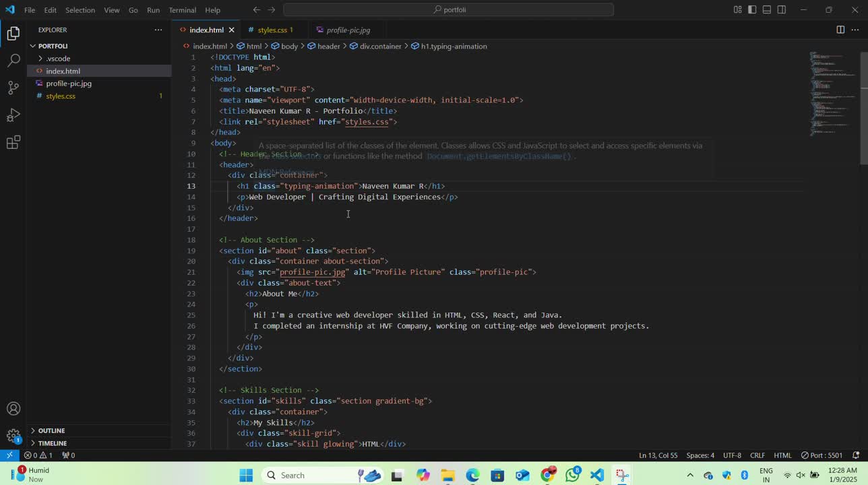Viewport: 868px width, 485px height.
Task: Open the Extensions view
Action: tap(13, 143)
